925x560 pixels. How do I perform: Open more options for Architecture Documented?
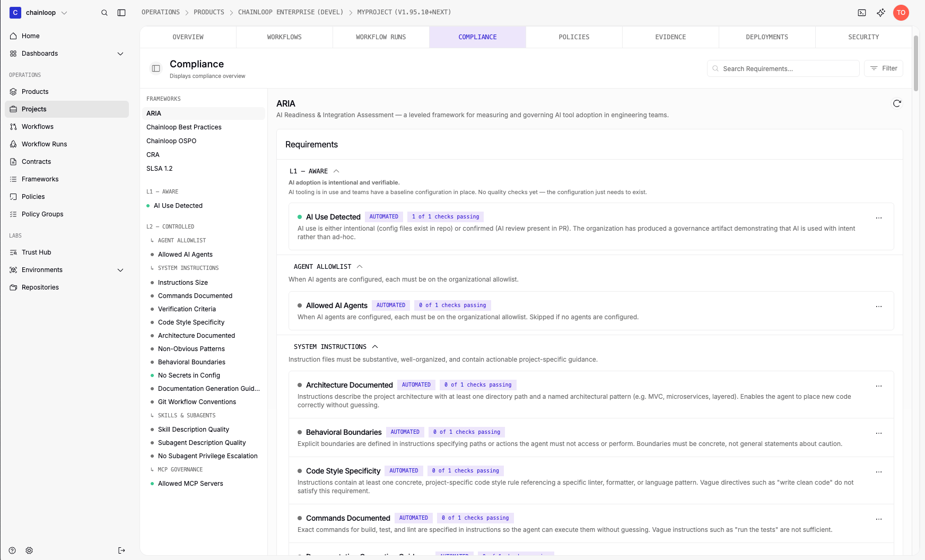click(879, 386)
